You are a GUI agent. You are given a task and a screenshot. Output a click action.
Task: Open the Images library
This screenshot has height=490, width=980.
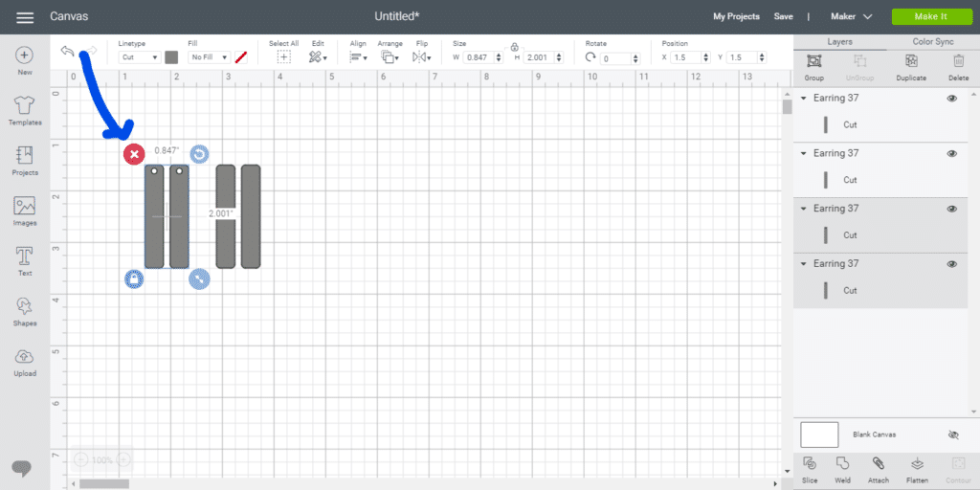[x=25, y=212]
